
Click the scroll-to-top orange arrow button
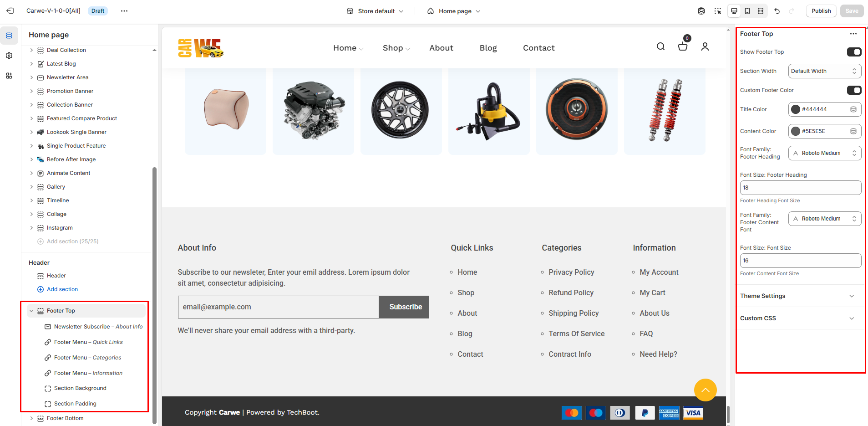point(705,390)
